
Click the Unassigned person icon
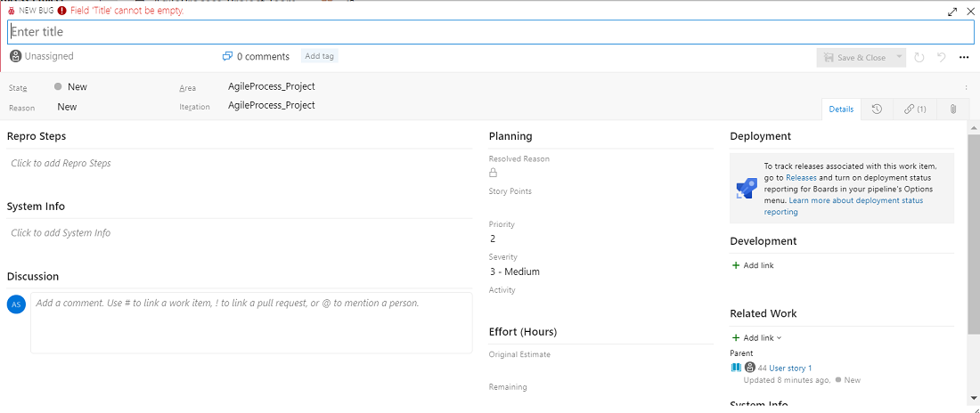tap(16, 56)
